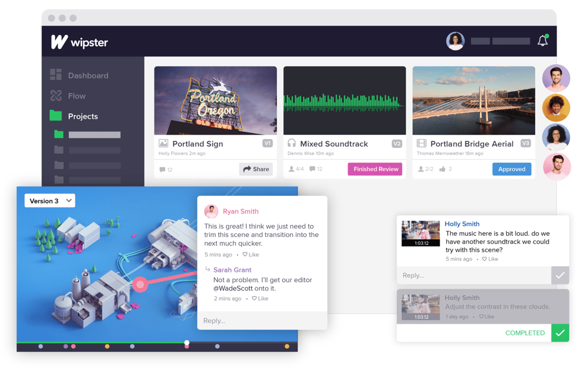
Task: Open Holly Smith's video frame thumbnail at 1:03:12
Action: coord(421,232)
